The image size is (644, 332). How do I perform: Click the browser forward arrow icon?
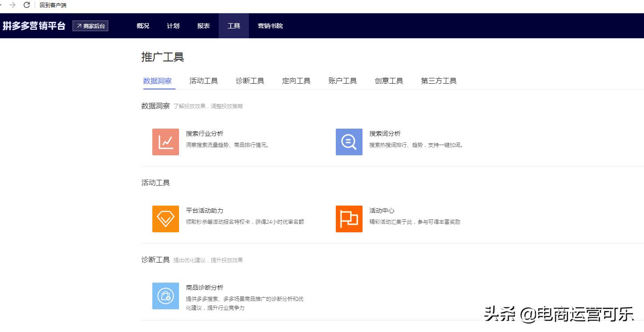tap(12, 6)
